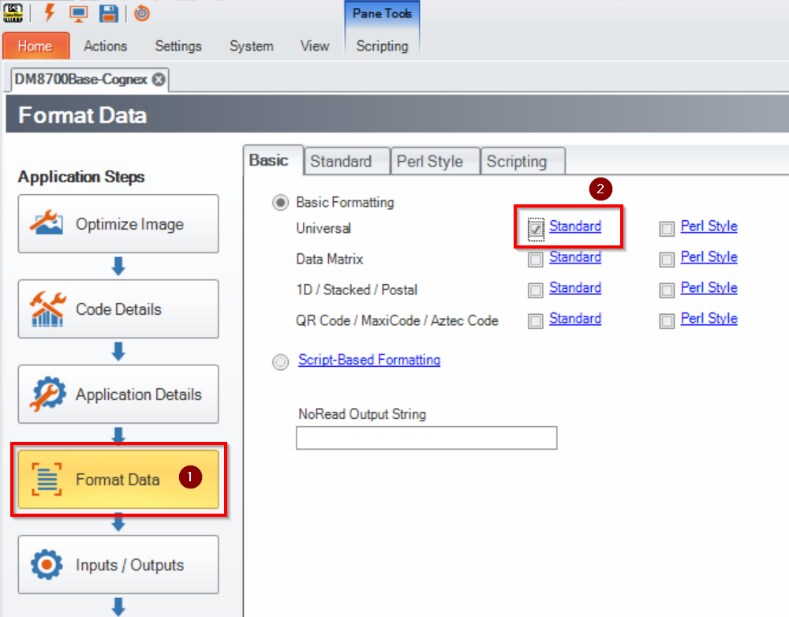Enable Data Matrix Perl Style checkbox
Screen dimensions: 789x617
[x=667, y=260]
